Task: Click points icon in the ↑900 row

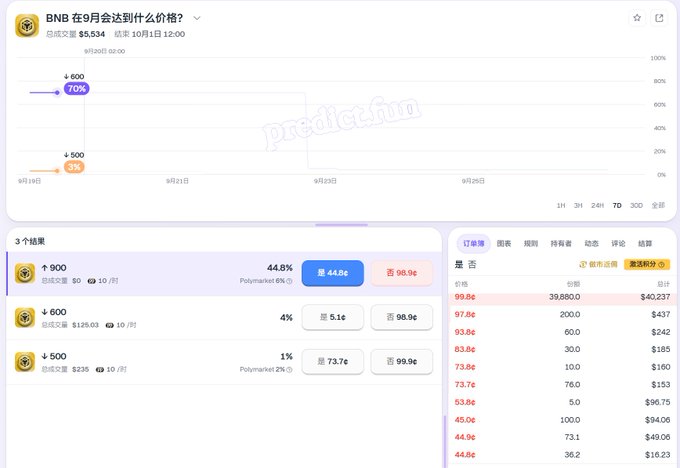Action: (91, 281)
